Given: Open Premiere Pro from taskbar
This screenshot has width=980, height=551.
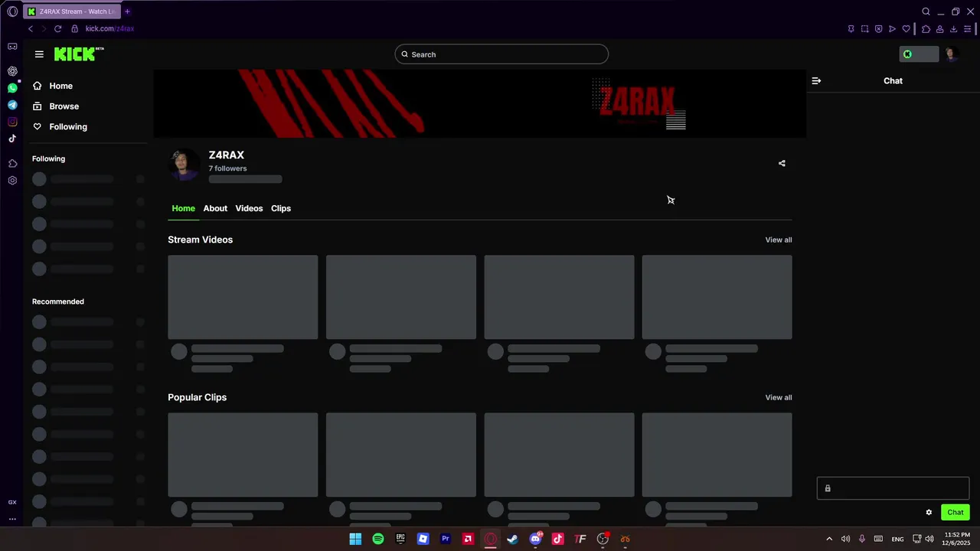Looking at the screenshot, I should (x=446, y=539).
